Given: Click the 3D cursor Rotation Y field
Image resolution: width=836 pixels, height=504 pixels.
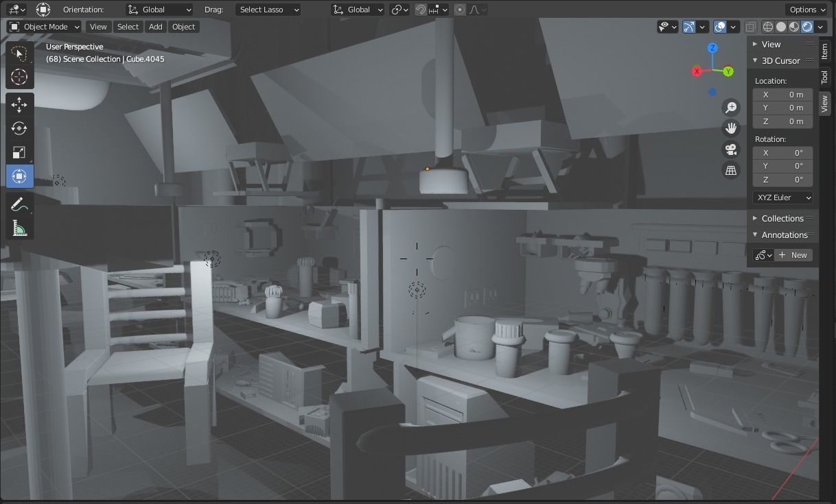Looking at the screenshot, I should click(x=782, y=166).
